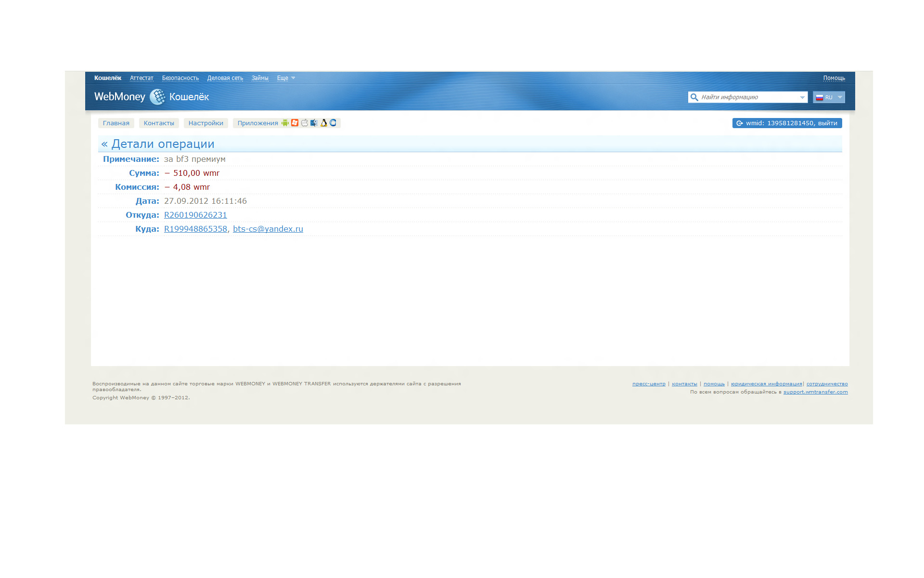Open source wallet R260190626231 link

[195, 215]
